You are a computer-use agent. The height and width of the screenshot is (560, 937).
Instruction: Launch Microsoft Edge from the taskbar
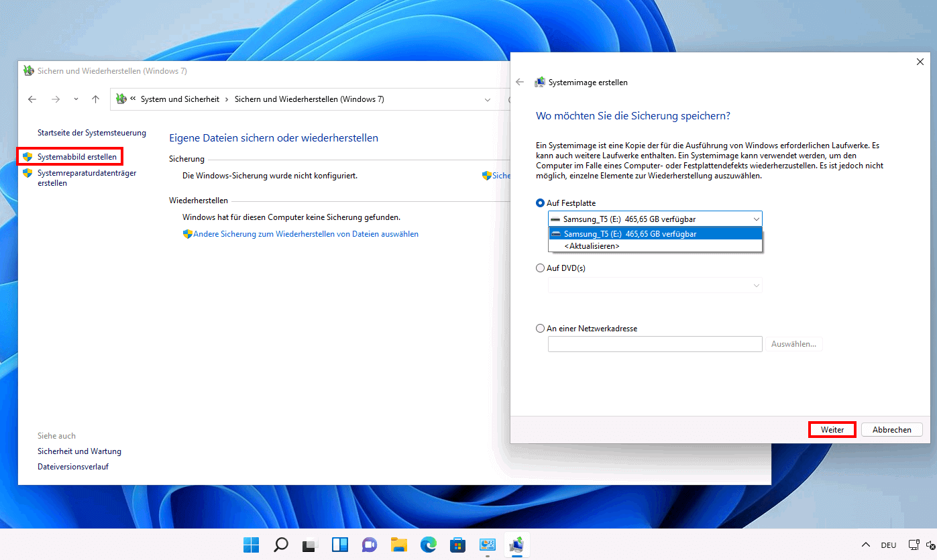428,545
